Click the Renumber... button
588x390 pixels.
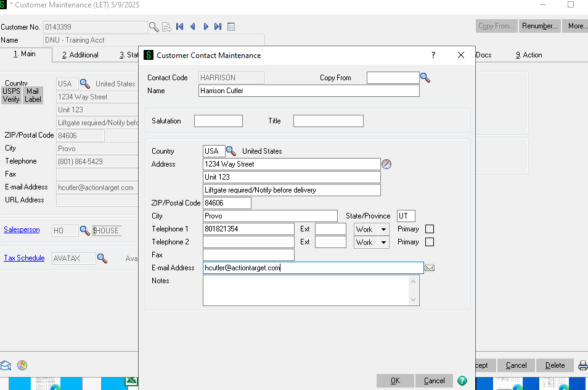pos(539,26)
